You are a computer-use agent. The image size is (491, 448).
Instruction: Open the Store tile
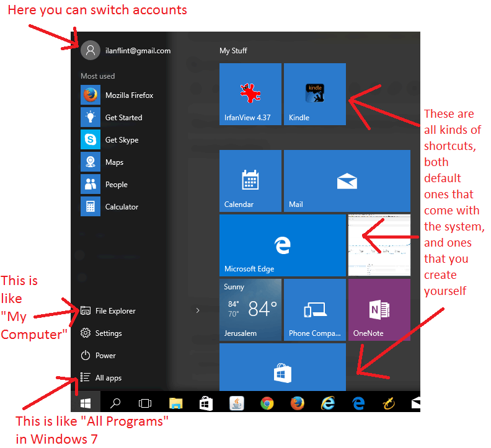click(283, 367)
